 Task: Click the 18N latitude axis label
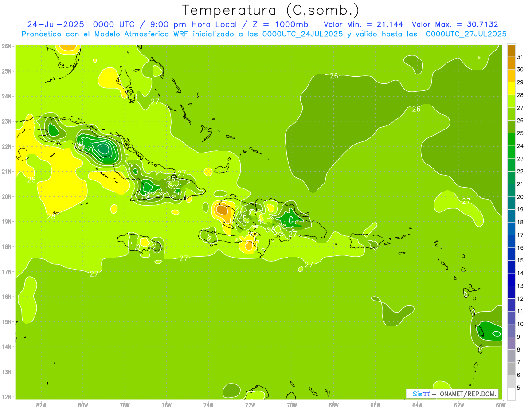[x=6, y=247]
